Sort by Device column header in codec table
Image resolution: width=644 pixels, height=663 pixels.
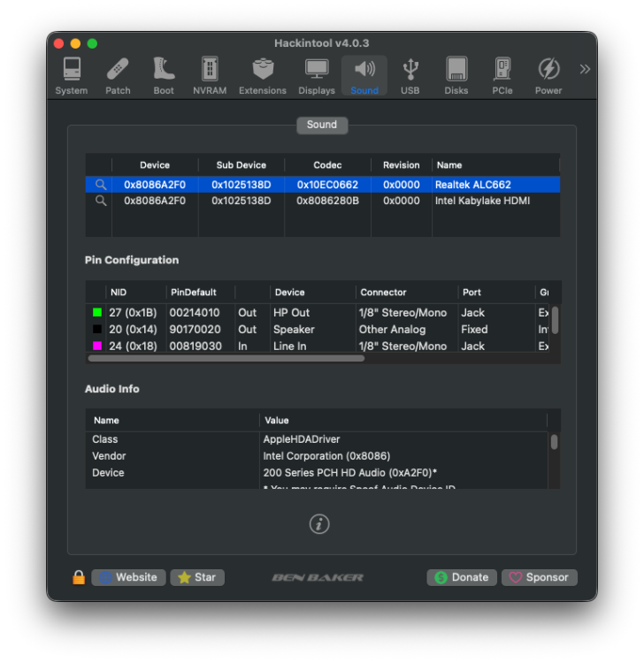[155, 165]
